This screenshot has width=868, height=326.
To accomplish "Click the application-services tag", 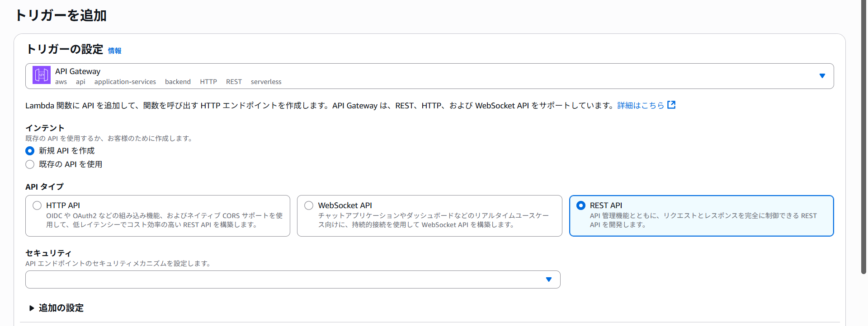I will (125, 82).
